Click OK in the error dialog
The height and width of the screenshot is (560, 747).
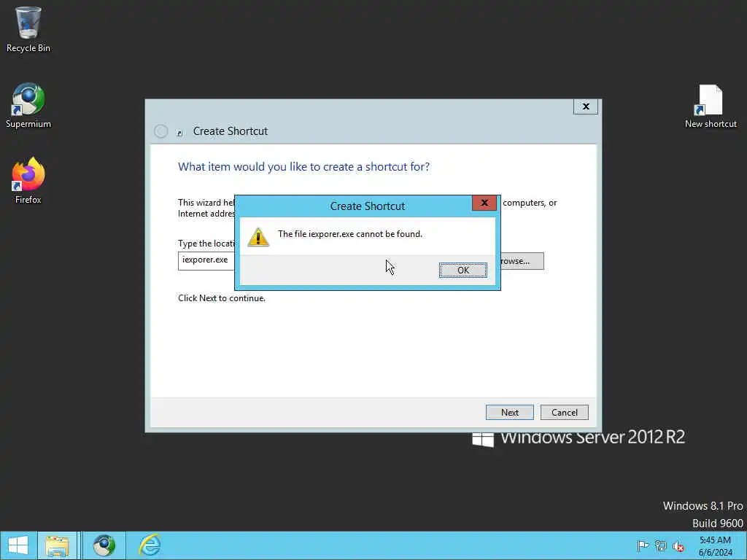tap(462, 270)
